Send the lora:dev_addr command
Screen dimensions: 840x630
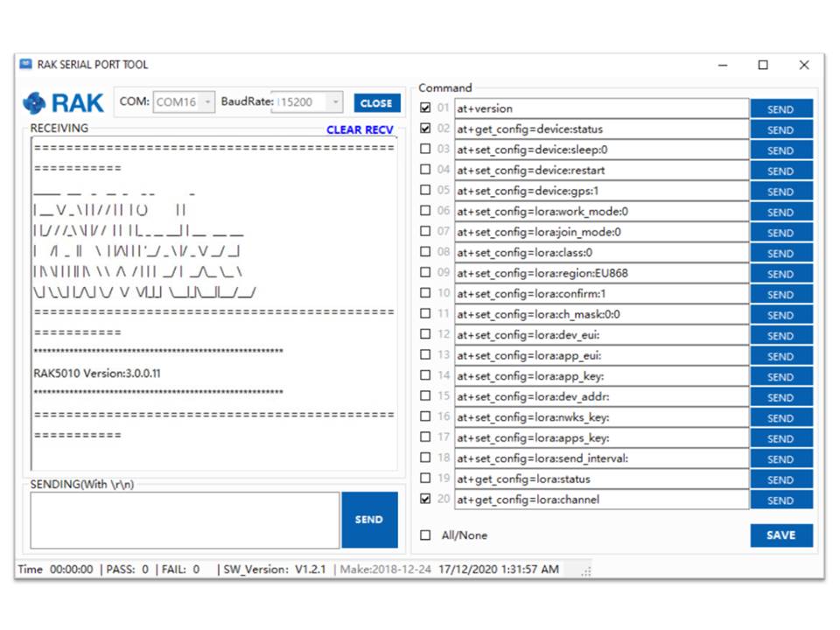point(781,397)
